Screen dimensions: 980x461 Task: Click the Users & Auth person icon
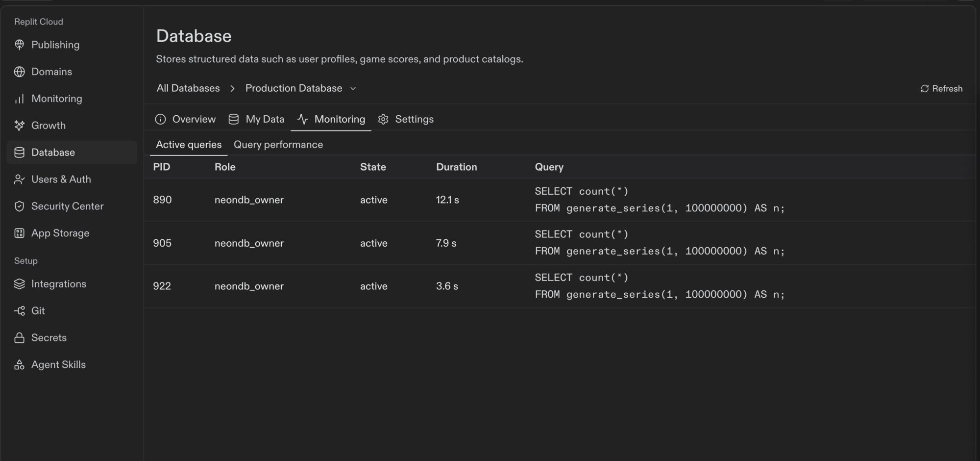point(19,179)
